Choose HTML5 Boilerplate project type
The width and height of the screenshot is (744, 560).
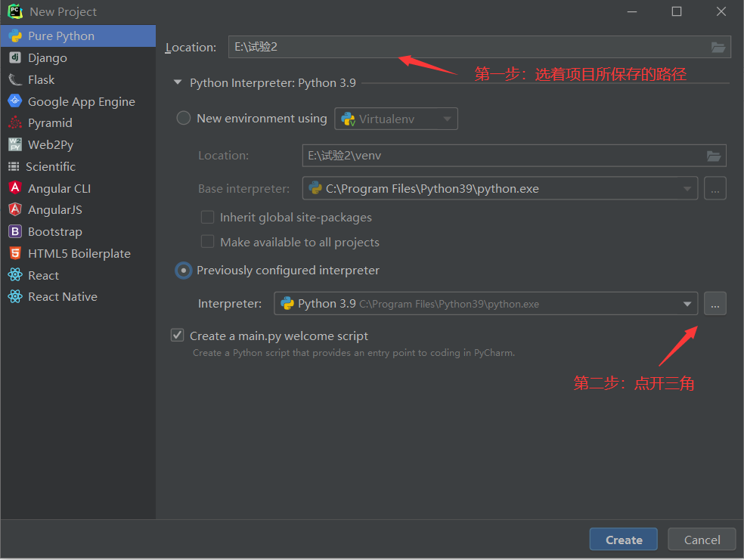coord(79,253)
